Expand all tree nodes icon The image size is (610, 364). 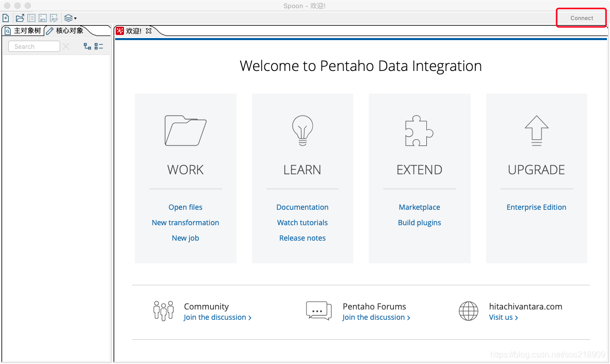pos(87,46)
